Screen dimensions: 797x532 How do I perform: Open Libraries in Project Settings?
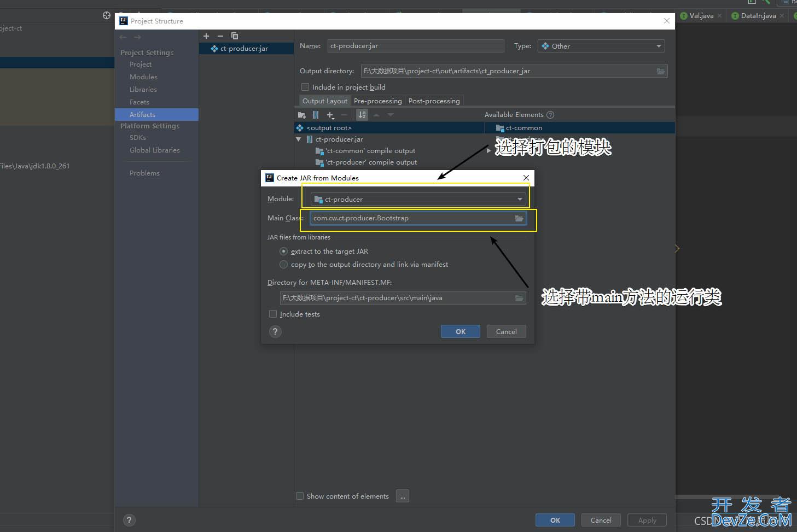point(143,90)
